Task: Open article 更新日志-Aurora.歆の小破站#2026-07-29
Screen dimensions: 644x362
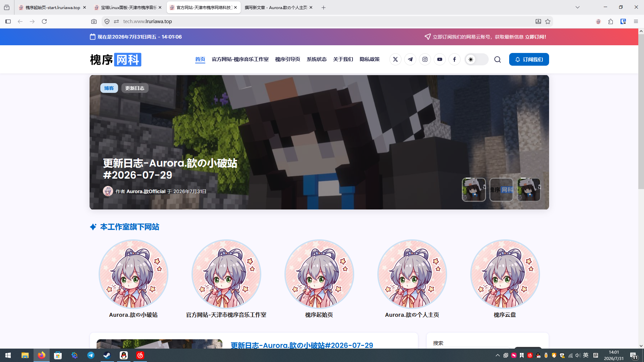Action: point(302,345)
